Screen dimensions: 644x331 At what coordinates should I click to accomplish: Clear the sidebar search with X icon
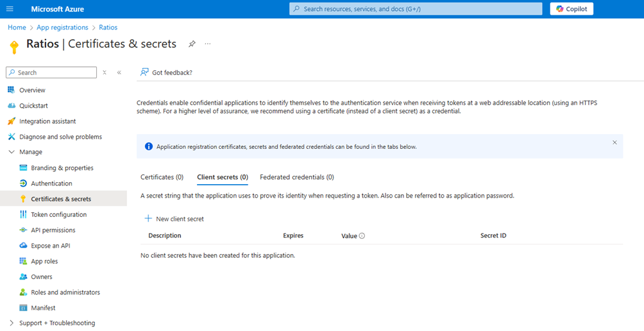(105, 72)
